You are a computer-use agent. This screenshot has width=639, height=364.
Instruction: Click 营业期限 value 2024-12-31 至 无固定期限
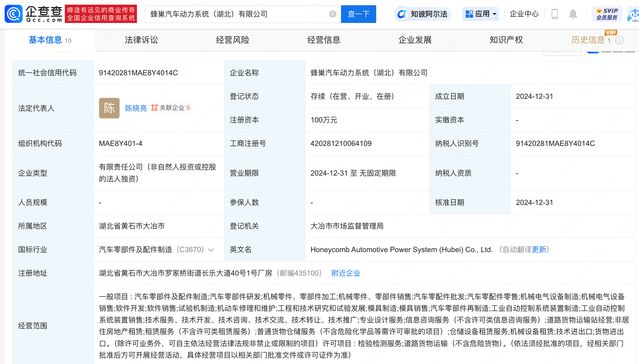tap(353, 173)
